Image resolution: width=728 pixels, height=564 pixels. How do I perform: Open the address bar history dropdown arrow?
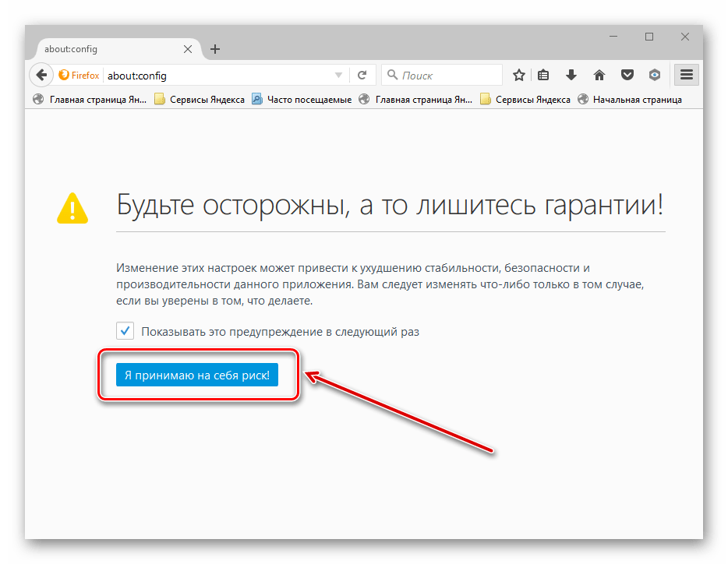tap(338, 76)
